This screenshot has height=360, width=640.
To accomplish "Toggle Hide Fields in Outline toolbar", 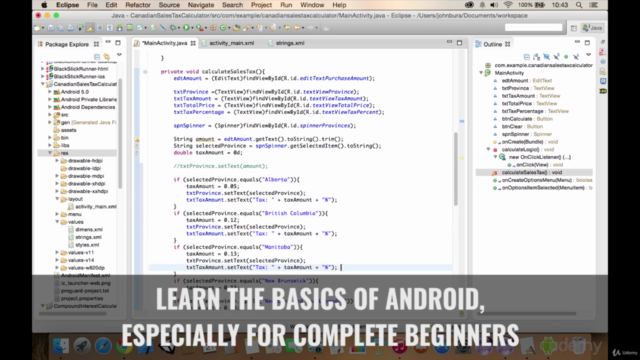I will 546,57.
